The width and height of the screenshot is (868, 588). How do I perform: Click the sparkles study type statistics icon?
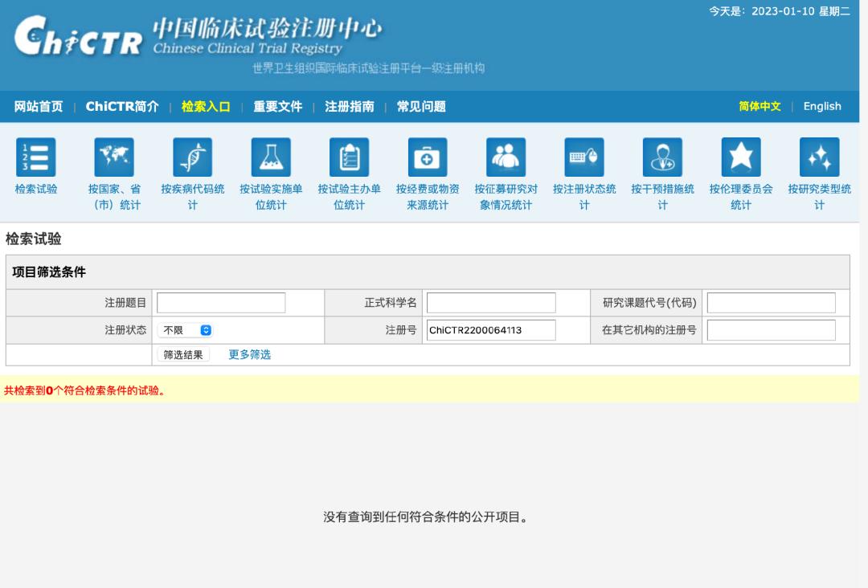[819, 157]
